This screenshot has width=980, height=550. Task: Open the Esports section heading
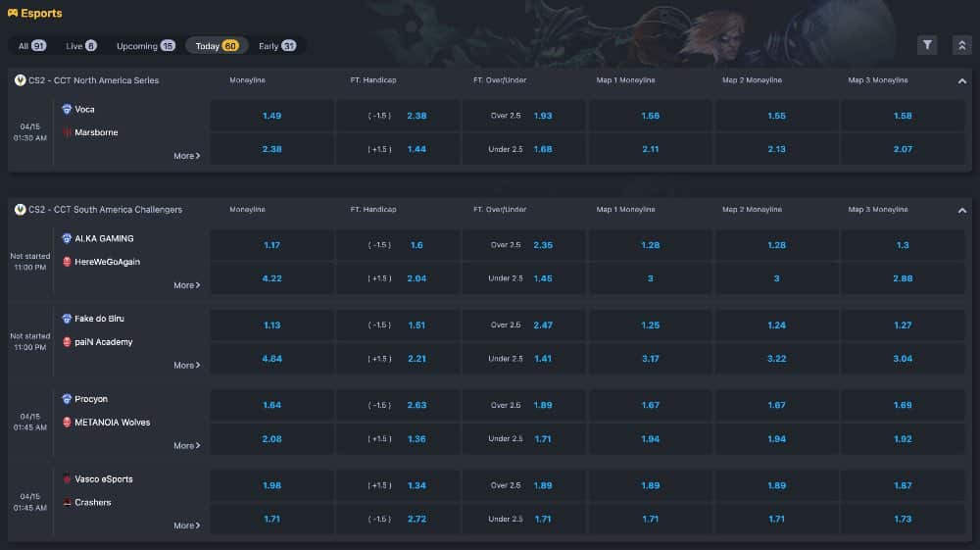(x=41, y=13)
